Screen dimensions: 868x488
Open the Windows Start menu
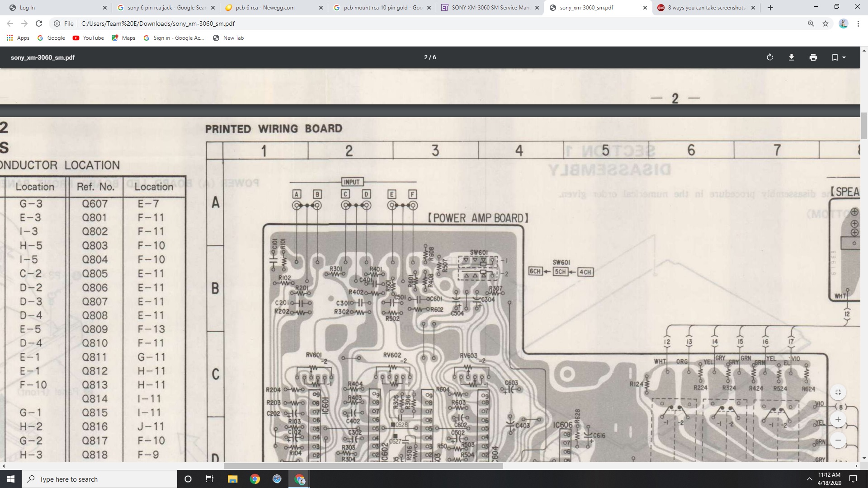[x=11, y=479]
